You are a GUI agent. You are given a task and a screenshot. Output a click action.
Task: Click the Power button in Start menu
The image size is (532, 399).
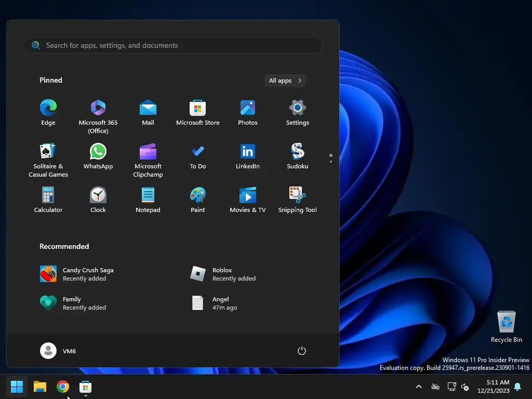click(302, 351)
